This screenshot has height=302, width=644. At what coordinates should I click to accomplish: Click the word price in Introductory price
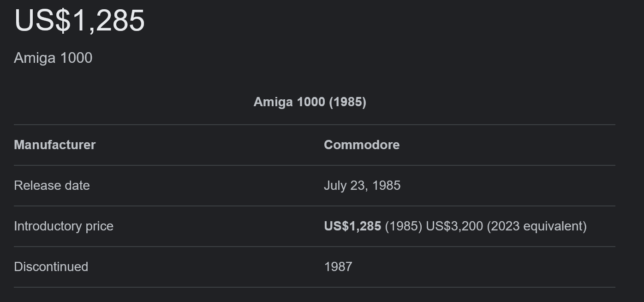99,227
